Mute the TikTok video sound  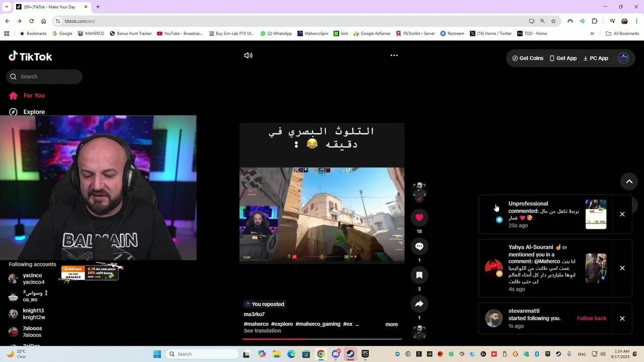[248, 55]
